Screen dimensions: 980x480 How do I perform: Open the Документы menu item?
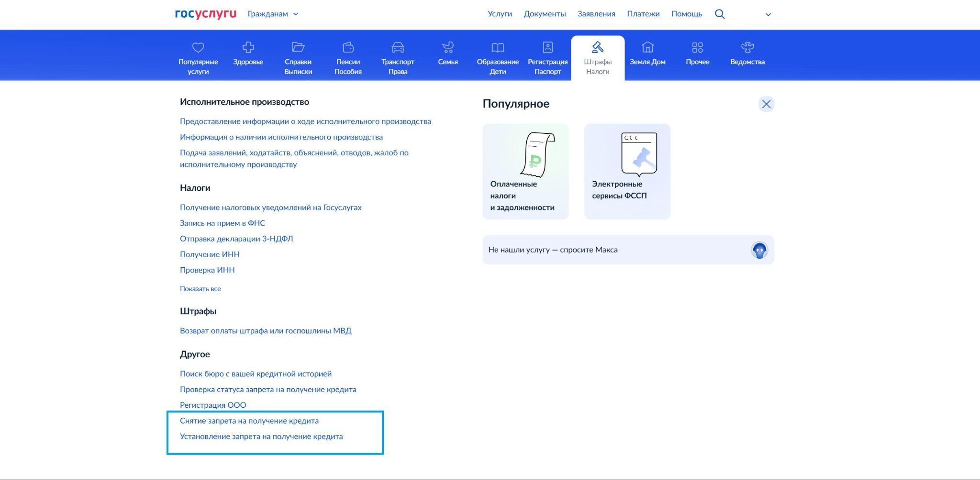coord(545,14)
